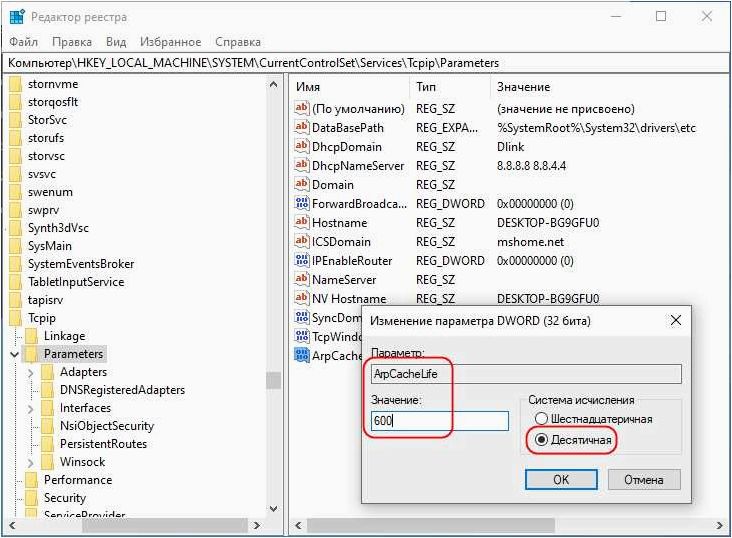Cancel the DWORD dialog with Отмена
Screen dimensions: 732x538
[x=644, y=480]
